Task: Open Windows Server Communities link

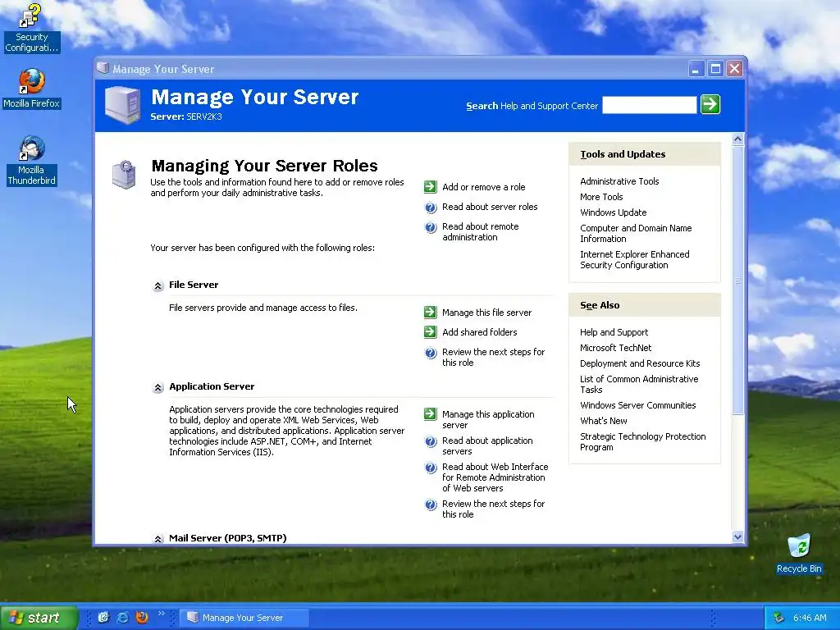Action: tap(637, 405)
